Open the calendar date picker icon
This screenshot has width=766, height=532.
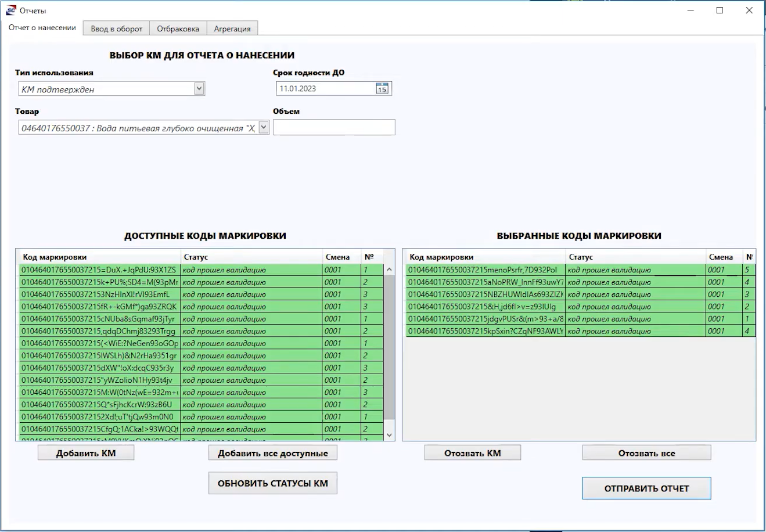point(382,89)
